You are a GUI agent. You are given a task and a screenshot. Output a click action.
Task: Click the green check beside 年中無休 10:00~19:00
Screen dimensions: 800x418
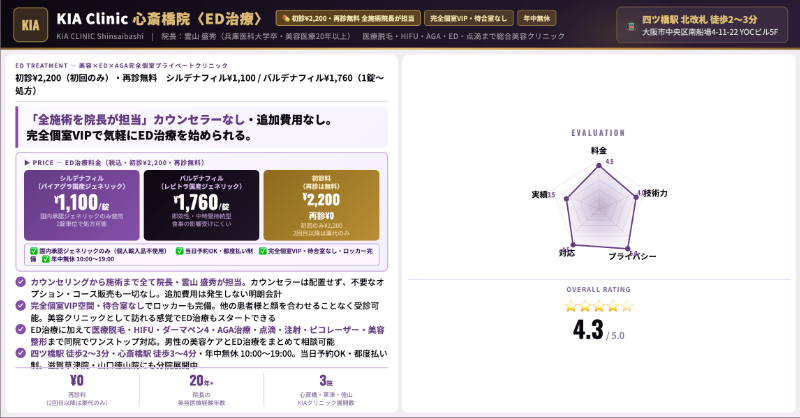point(43,258)
